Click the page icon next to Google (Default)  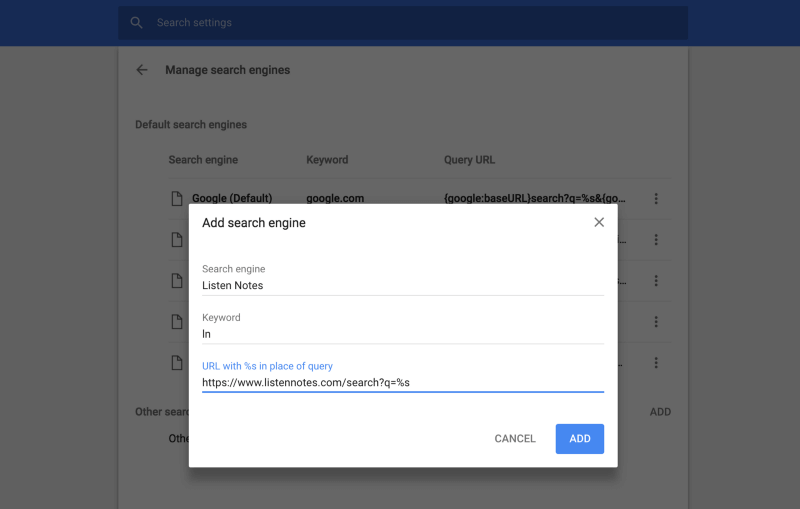tap(177, 198)
